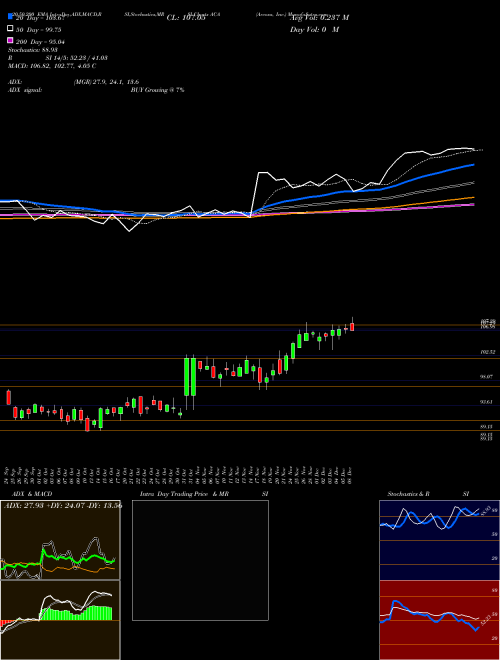This screenshot has width=500, height=660.
Task: Click the 'ADX signal:' label
Action: (x=25, y=90)
